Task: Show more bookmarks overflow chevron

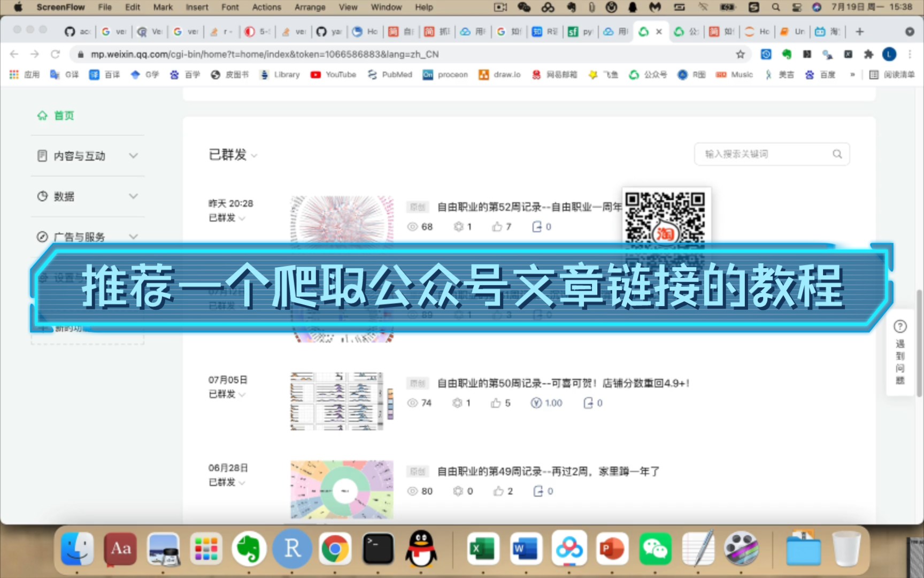Action: (852, 75)
